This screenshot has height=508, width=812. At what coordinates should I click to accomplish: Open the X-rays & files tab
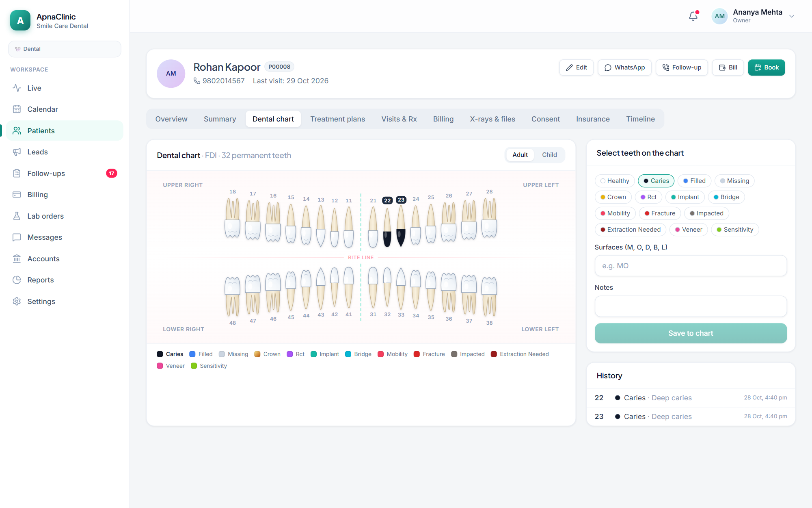[x=492, y=119]
